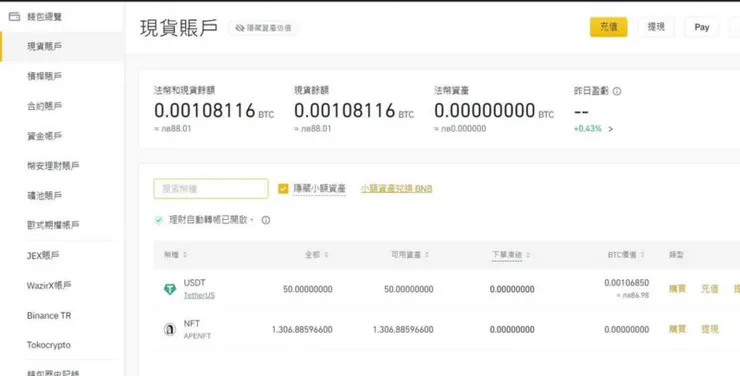Select 現貨賬戶 in the sidebar

(x=61, y=46)
